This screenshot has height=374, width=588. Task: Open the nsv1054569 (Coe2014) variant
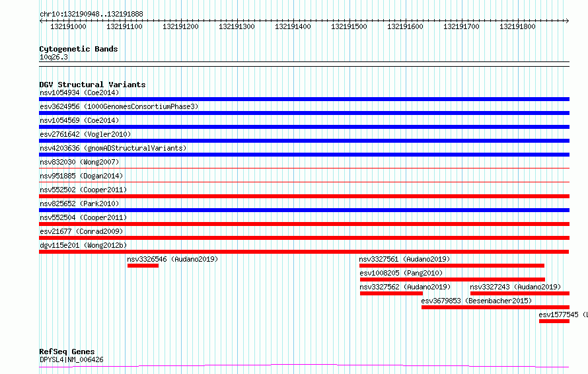pos(79,120)
